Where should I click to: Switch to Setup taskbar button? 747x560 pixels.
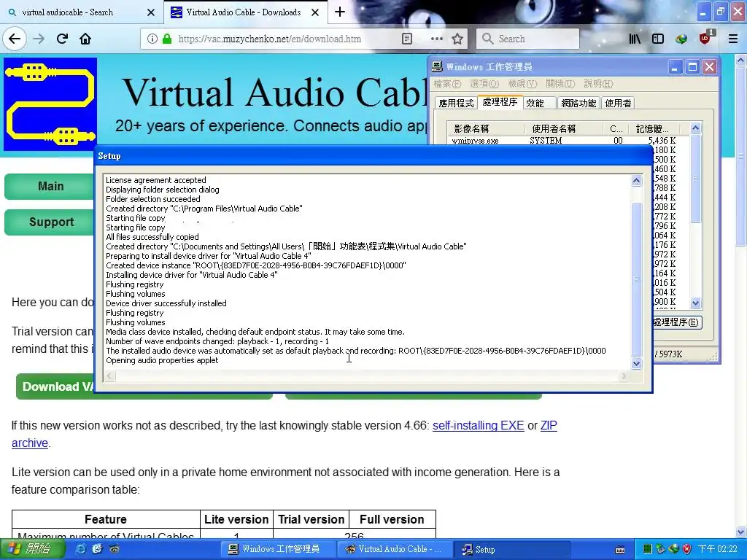pyautogui.click(x=512, y=549)
